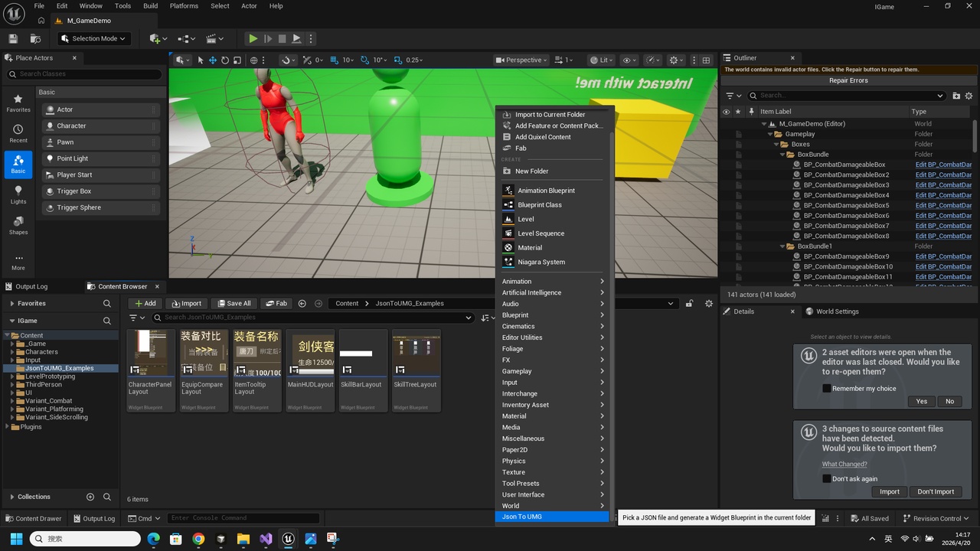The image size is (980, 551).
Task: Open the Content Drawer button
Action: point(33,518)
